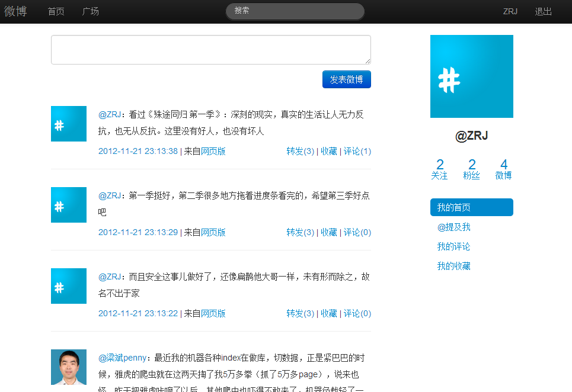Open 梁斌penny's profile photo
The image size is (572, 392).
pos(69,367)
